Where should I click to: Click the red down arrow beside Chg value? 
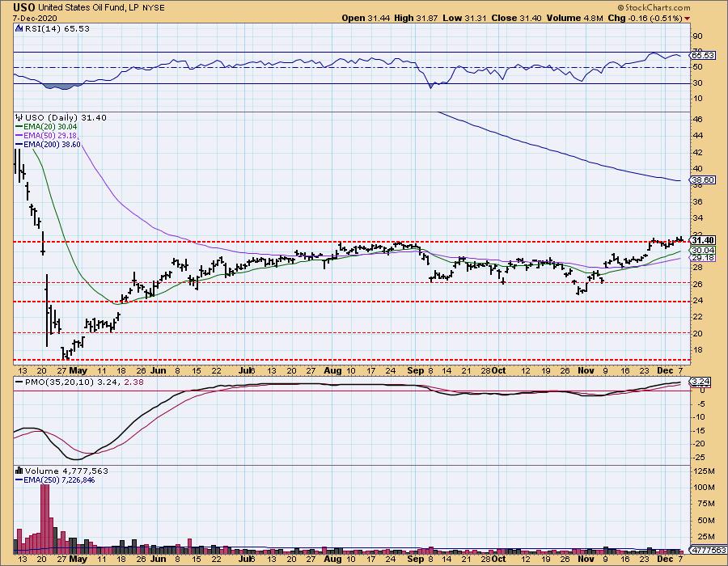(687, 19)
